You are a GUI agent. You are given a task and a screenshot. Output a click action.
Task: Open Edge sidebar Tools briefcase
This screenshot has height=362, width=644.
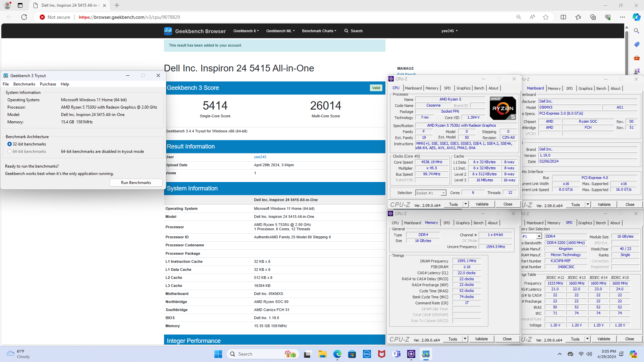(x=636, y=58)
